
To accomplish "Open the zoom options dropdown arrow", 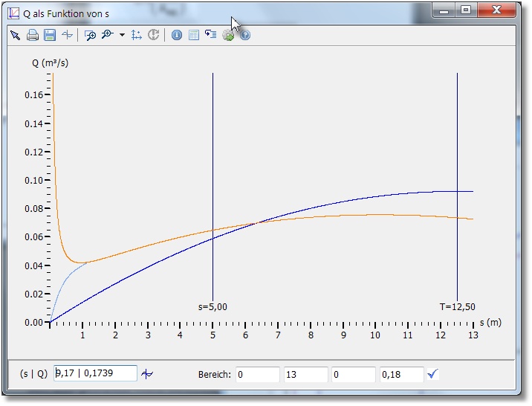I will coord(122,35).
